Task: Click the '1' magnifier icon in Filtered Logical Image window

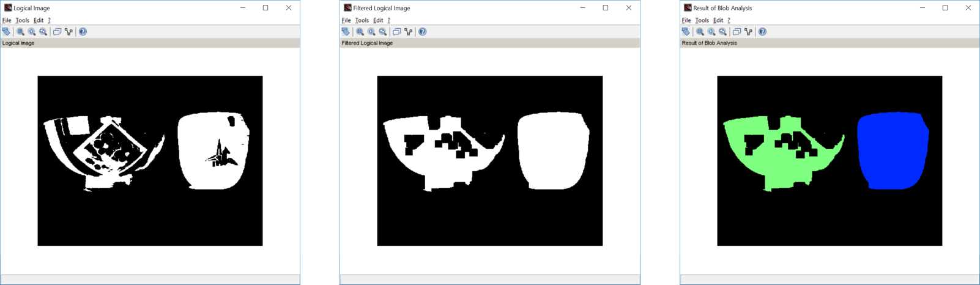Action: (x=371, y=32)
